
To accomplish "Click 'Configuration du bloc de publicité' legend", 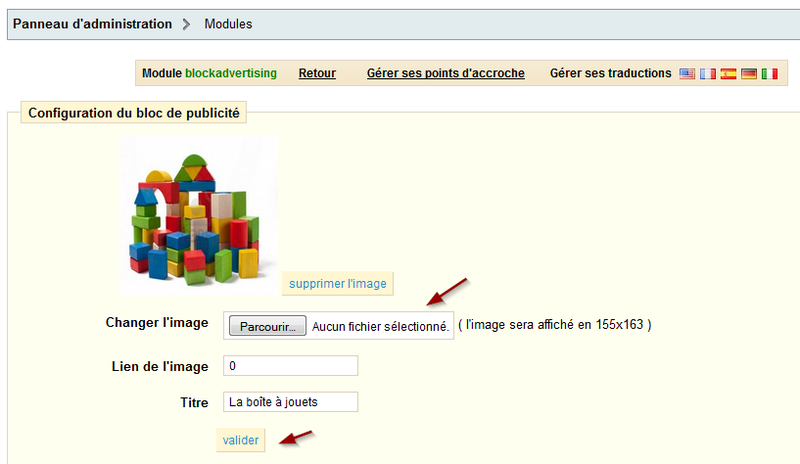I will [134, 113].
